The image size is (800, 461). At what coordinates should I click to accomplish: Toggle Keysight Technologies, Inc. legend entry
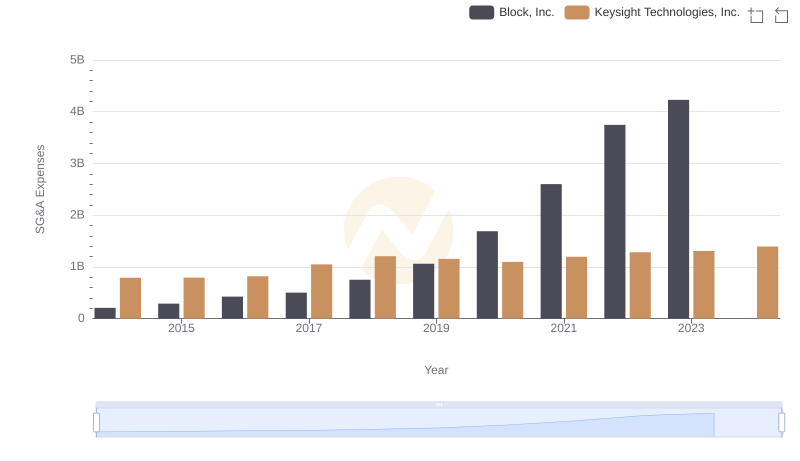coord(652,12)
